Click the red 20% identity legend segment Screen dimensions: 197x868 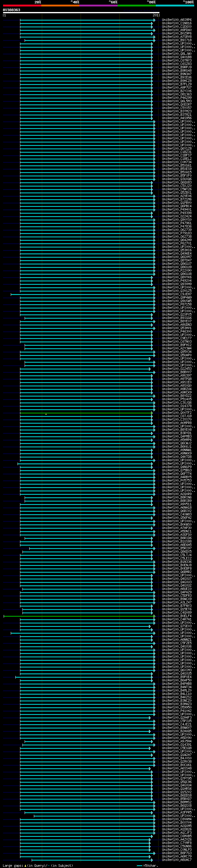(x=22, y=6)
